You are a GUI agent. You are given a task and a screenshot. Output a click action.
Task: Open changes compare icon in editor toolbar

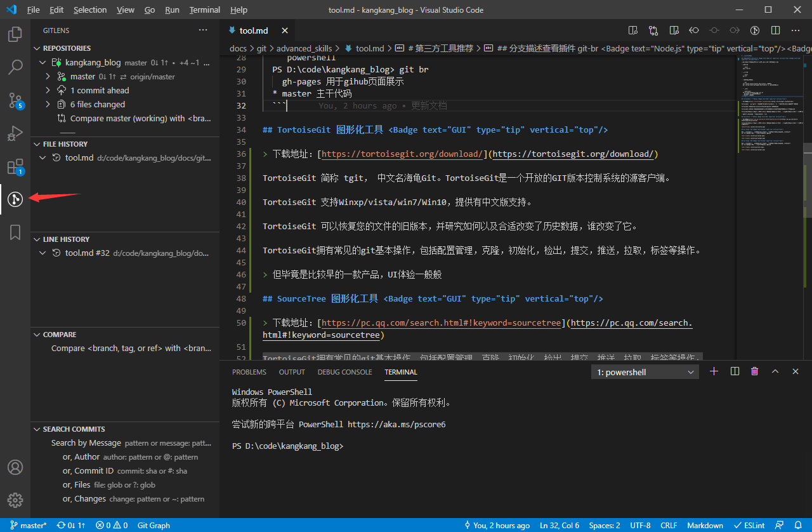(653, 30)
